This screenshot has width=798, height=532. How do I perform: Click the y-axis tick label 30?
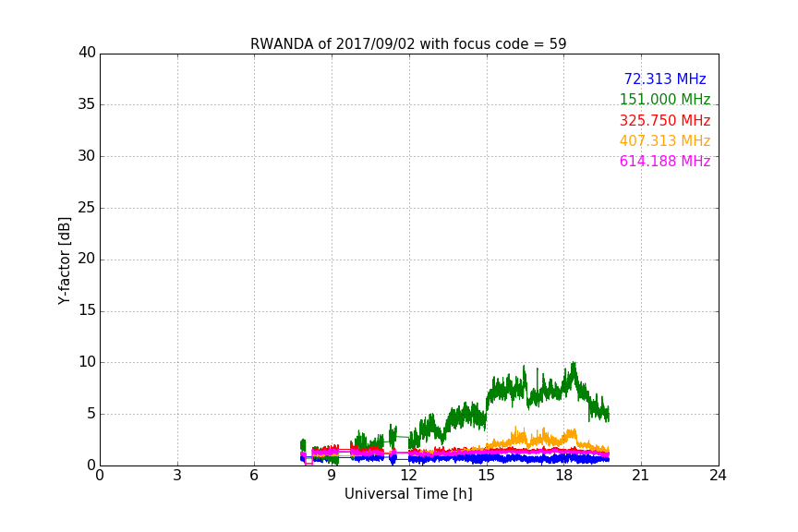pyautogui.click(x=87, y=156)
